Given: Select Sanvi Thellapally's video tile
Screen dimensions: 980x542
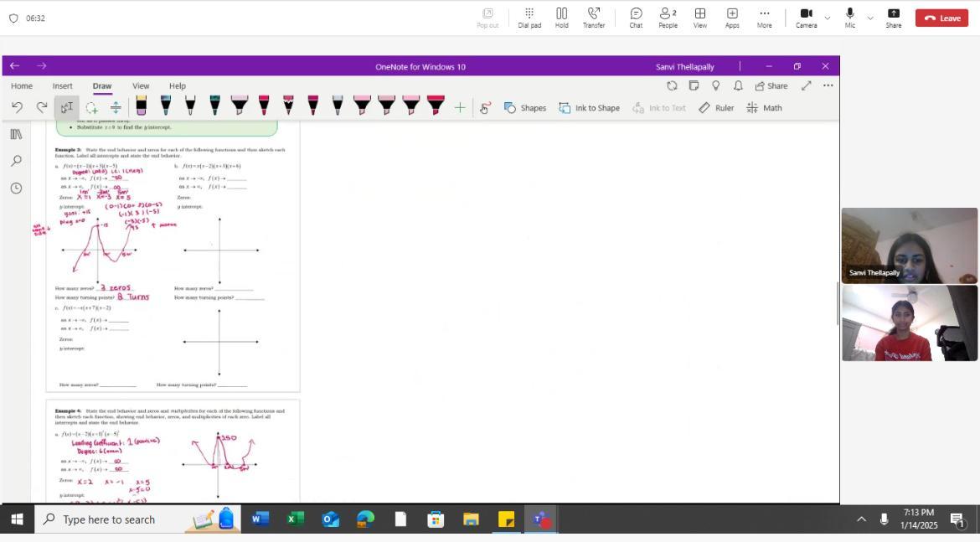Looking at the screenshot, I should point(910,245).
